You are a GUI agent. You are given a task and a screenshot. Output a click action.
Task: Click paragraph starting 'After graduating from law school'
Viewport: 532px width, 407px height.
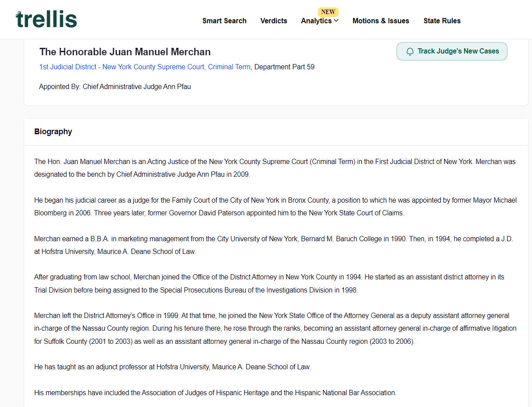click(x=269, y=284)
